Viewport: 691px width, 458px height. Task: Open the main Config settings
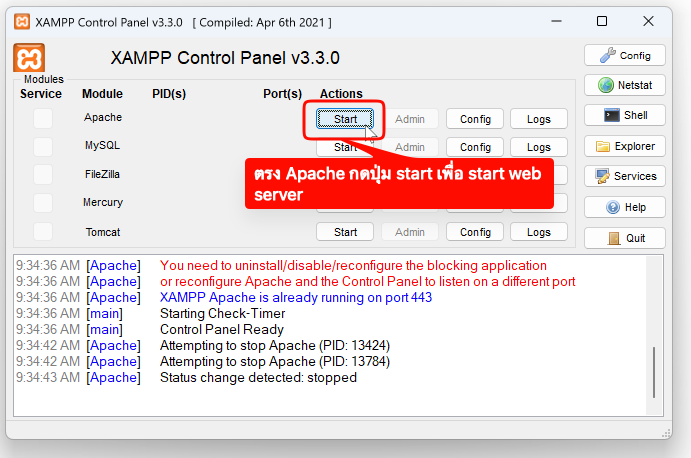(x=625, y=56)
